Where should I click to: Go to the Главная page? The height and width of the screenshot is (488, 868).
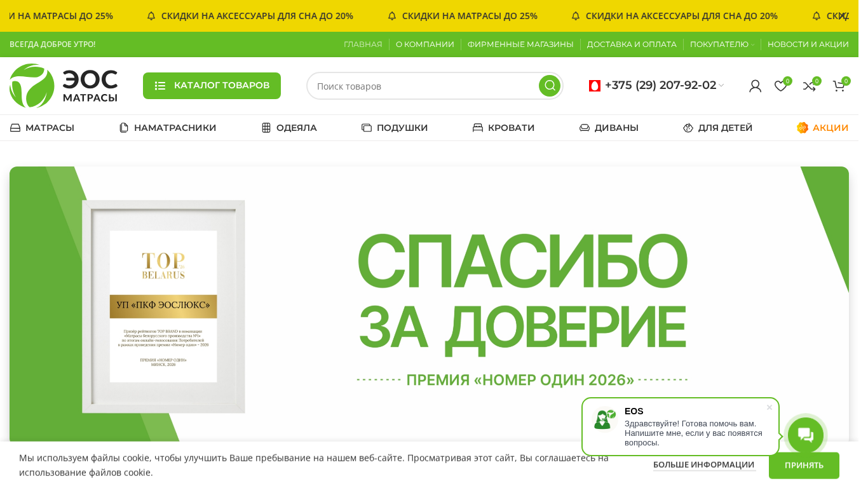click(x=363, y=44)
